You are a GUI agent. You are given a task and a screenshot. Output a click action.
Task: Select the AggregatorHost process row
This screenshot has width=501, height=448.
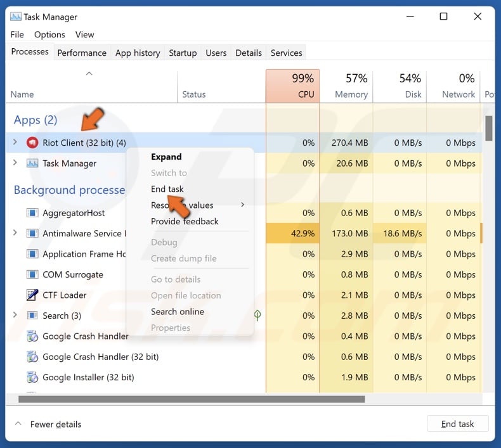pyautogui.click(x=244, y=213)
